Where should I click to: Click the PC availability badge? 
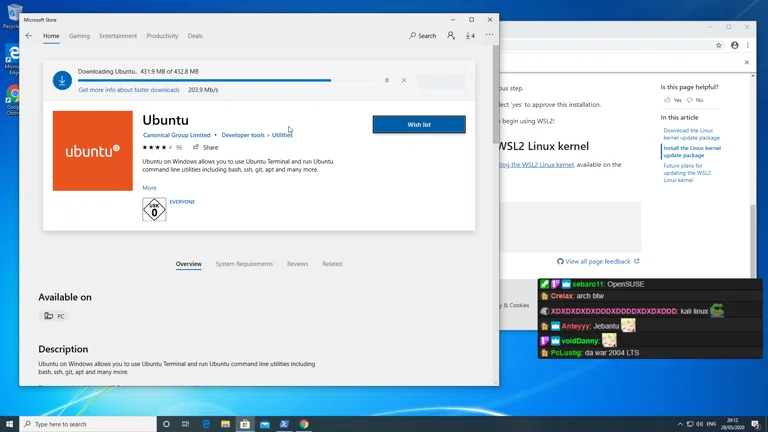(54, 316)
